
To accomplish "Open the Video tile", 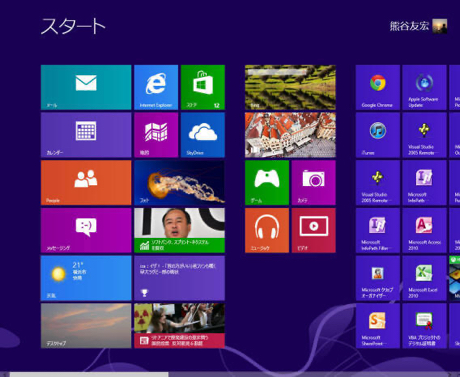I will pos(314,230).
